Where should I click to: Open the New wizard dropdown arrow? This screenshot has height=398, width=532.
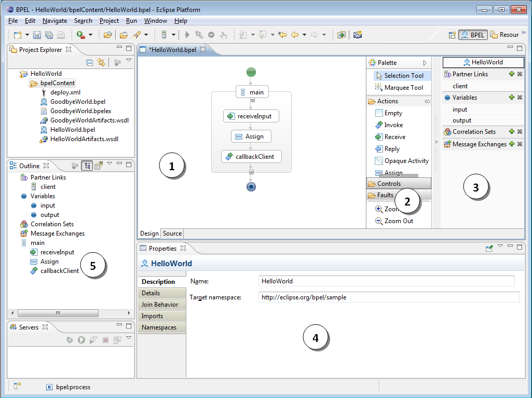point(26,34)
